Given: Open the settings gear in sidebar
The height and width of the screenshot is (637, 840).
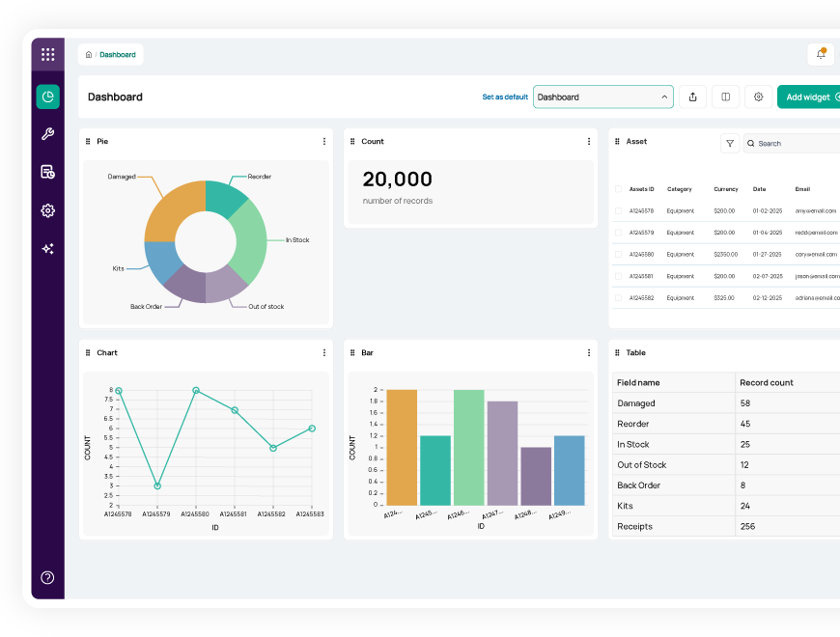Looking at the screenshot, I should [x=47, y=210].
